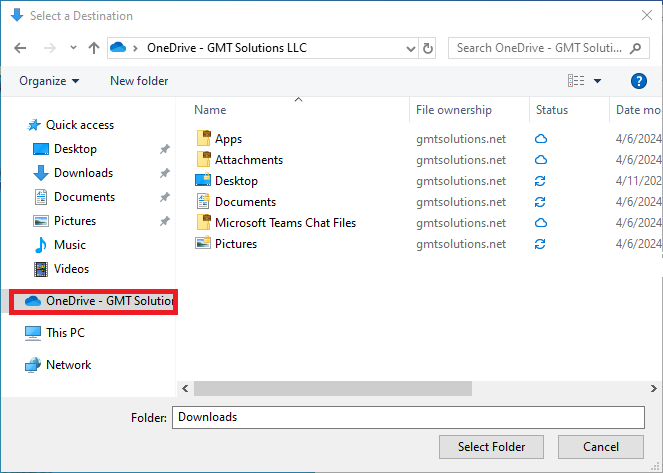Click the search magnifier icon
Viewport: 663px width, 473px height.
636,48
